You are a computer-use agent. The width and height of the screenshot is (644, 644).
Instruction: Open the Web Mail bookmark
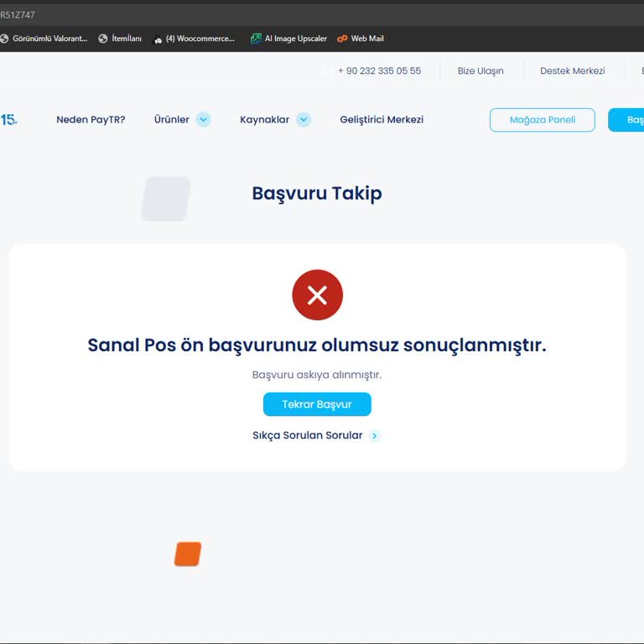(361, 39)
